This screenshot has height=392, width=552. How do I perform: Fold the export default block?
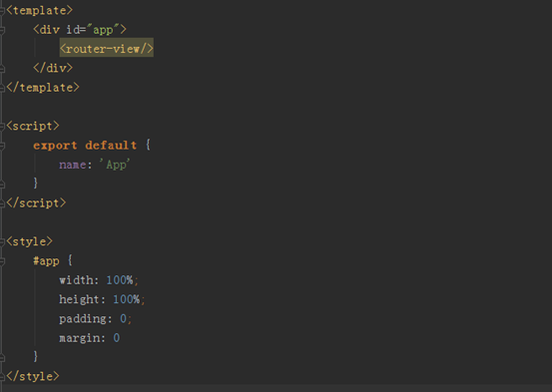[2, 146]
